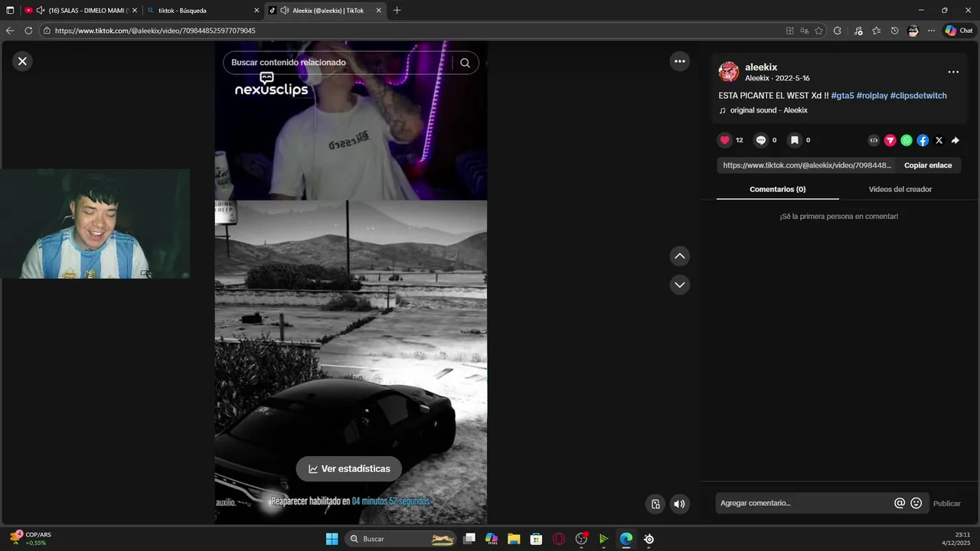This screenshot has height=551, width=980.
Task: Click the embed code icon
Action: 874,140
